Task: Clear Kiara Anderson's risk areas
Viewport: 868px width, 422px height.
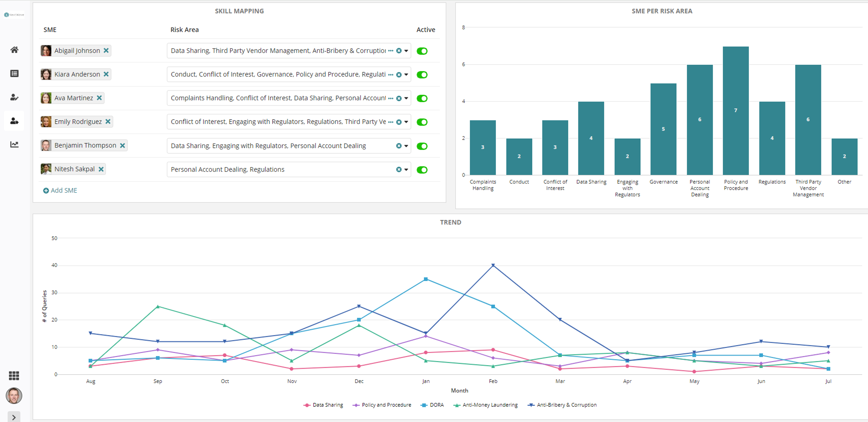Action: click(x=399, y=74)
